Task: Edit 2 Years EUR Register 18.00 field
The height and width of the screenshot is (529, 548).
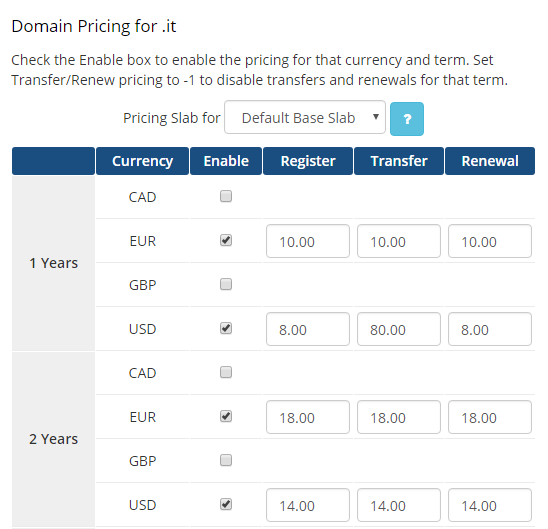Action: [x=308, y=417]
